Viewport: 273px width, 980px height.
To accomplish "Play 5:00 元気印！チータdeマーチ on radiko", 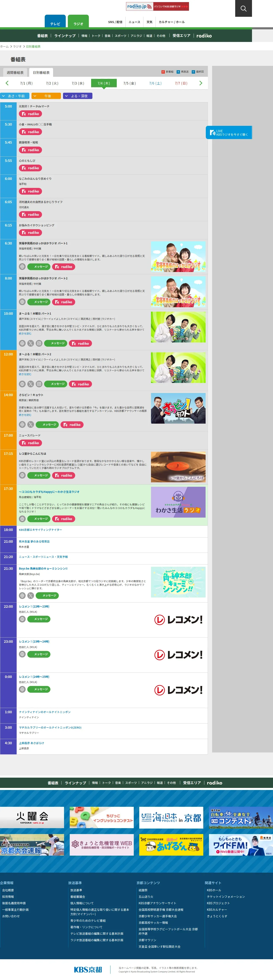I will point(30,114).
